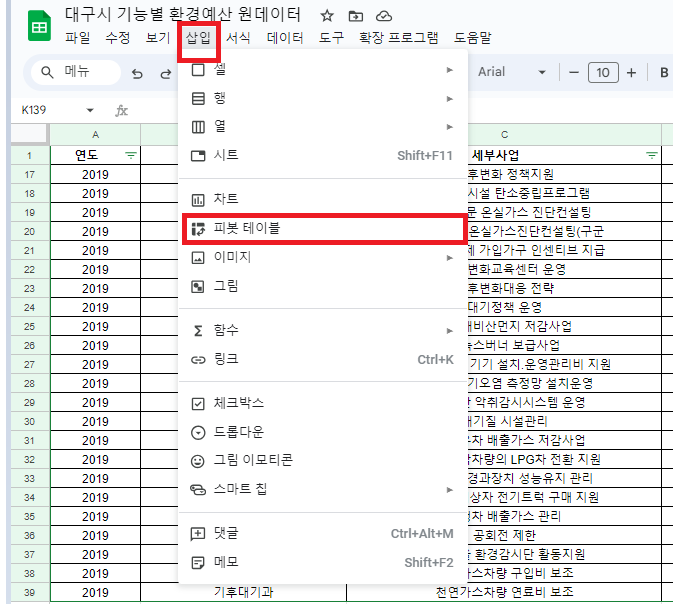Viewport: 673px width, 604px height.
Task: Toggle bold formatting in the toolbar
Action: pyautogui.click(x=664, y=72)
